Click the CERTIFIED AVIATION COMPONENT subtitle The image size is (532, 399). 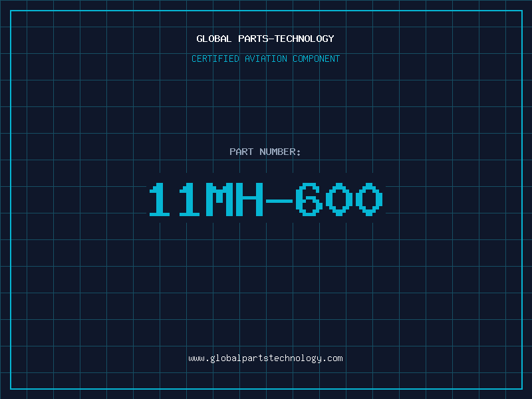[265, 59]
